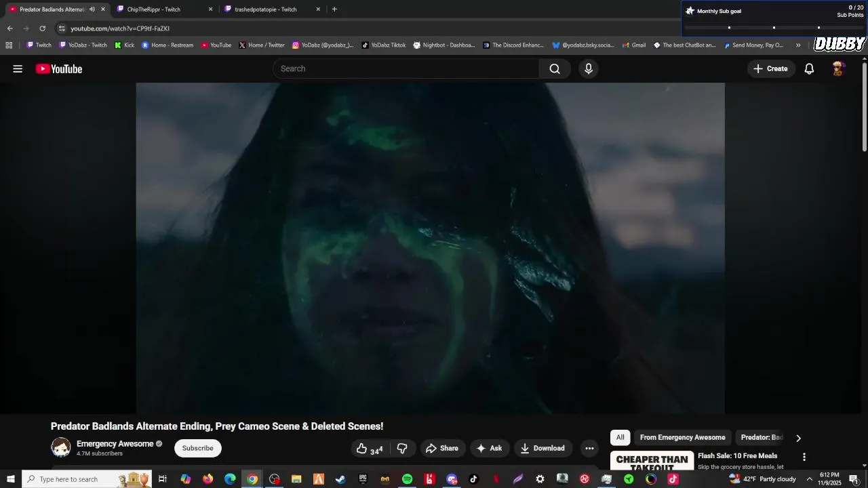Like the video with thumbs up
This screenshot has width=868, height=488.
(x=369, y=448)
